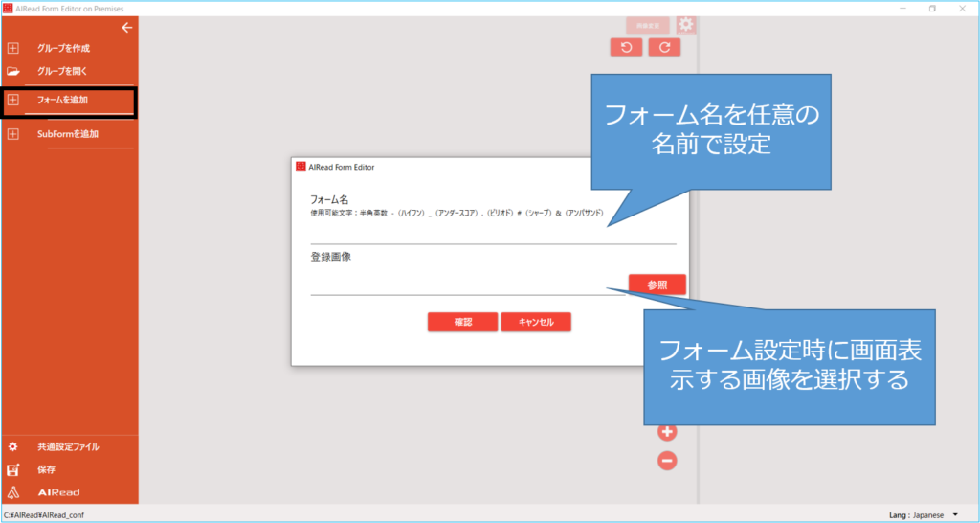The width and height of the screenshot is (980, 523).
Task: Select フォームを追加 in the sidebar
Action: (62, 100)
